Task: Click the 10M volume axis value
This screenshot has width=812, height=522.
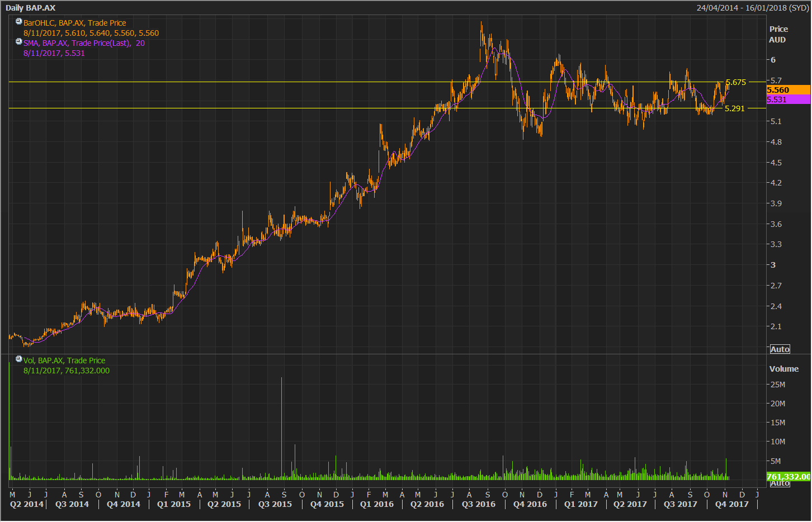Action: [x=778, y=442]
